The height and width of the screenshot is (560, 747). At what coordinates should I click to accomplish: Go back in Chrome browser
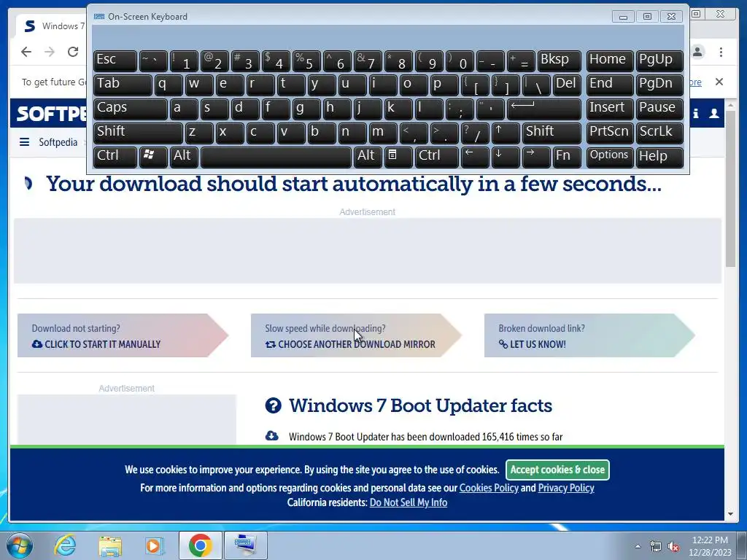(x=26, y=52)
